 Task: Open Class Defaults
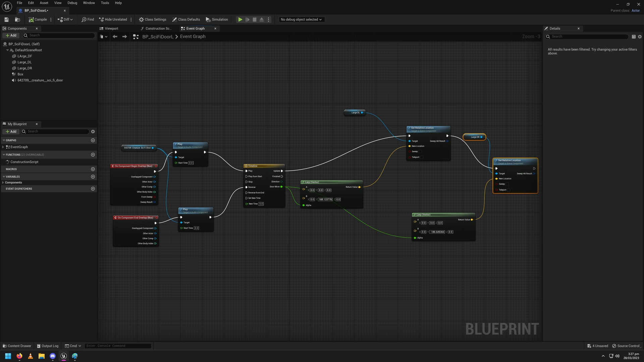pyautogui.click(x=186, y=19)
